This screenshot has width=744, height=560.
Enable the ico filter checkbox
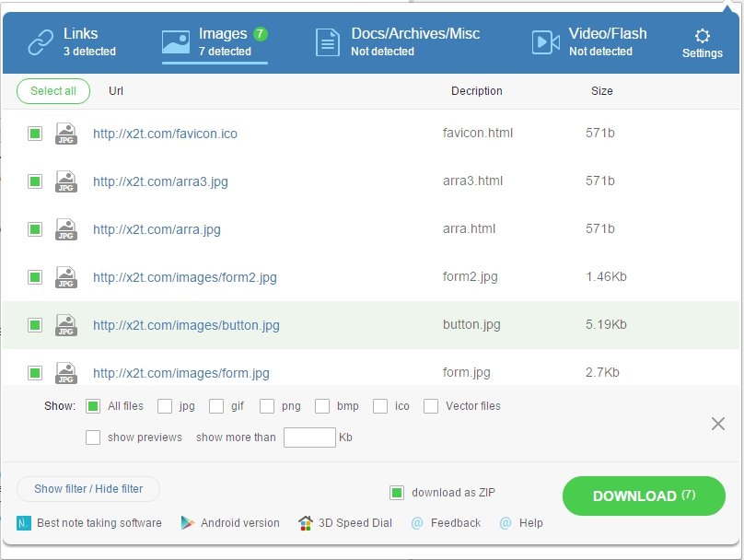click(x=380, y=406)
